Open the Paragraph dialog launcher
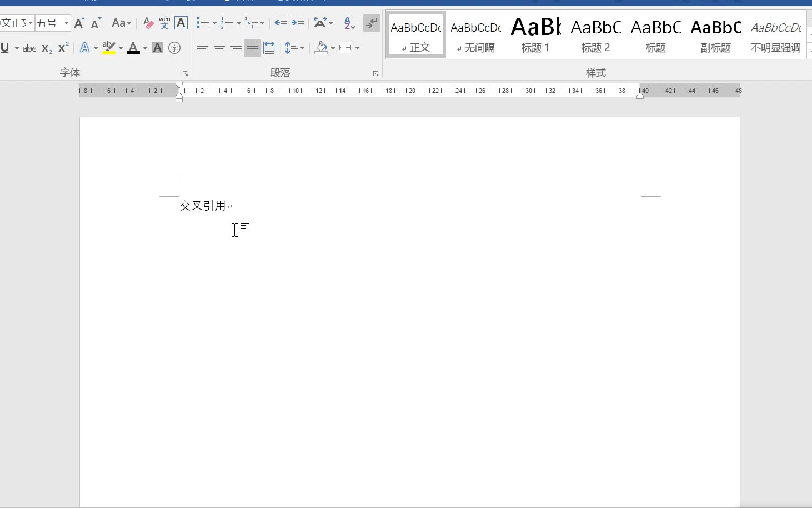This screenshot has height=508, width=812. pyautogui.click(x=375, y=73)
